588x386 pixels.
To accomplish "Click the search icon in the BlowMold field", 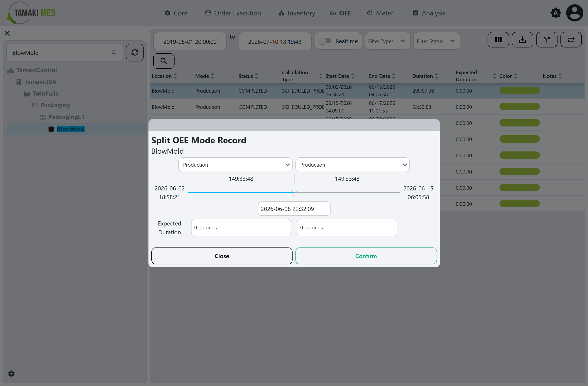I will (114, 53).
